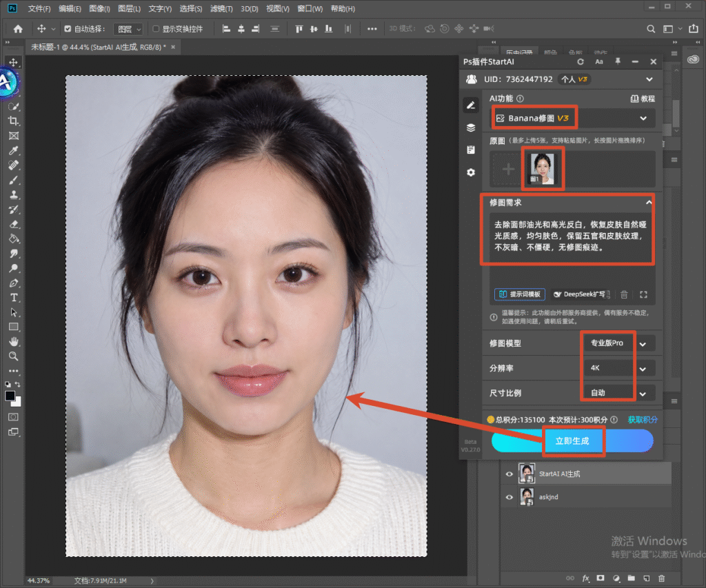Click the Aa font size icon
Screen dimensions: 706x588
point(599,61)
